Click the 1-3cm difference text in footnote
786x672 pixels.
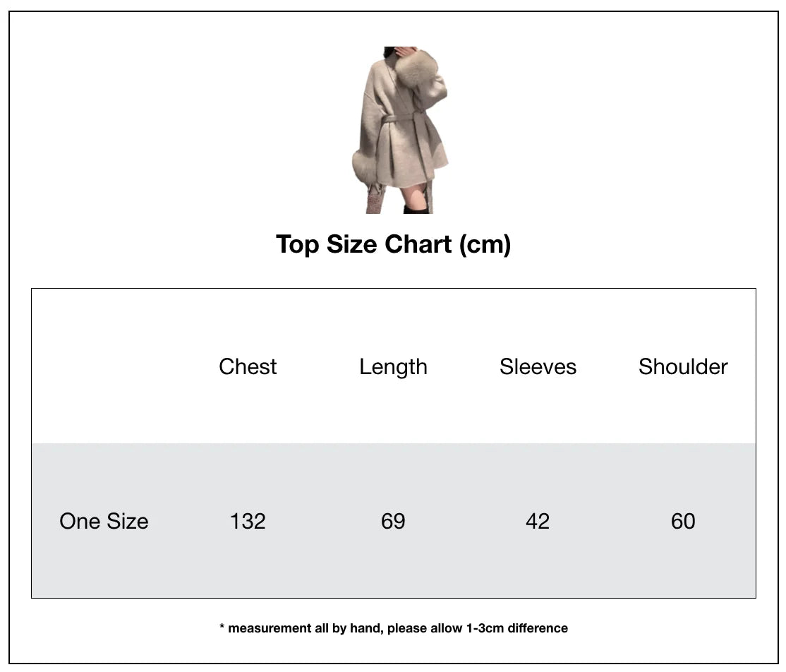tap(516, 628)
